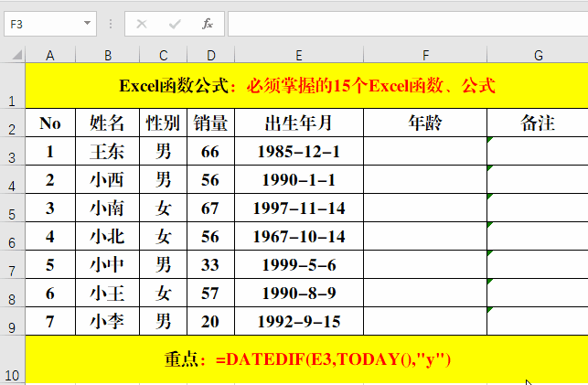Image resolution: width=588 pixels, height=385 pixels.
Task: Click the sales cell '66'
Action: [210, 151]
